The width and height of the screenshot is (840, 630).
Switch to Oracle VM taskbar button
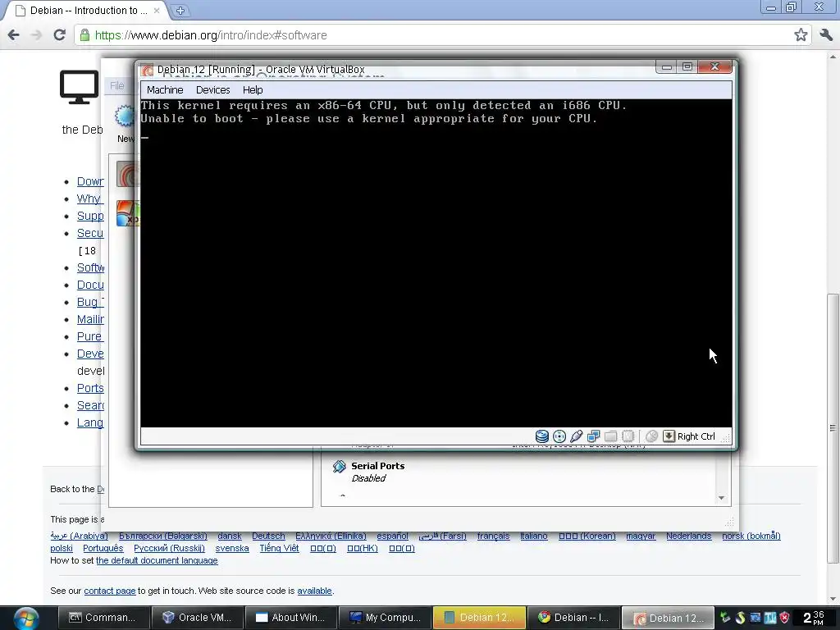(197, 618)
